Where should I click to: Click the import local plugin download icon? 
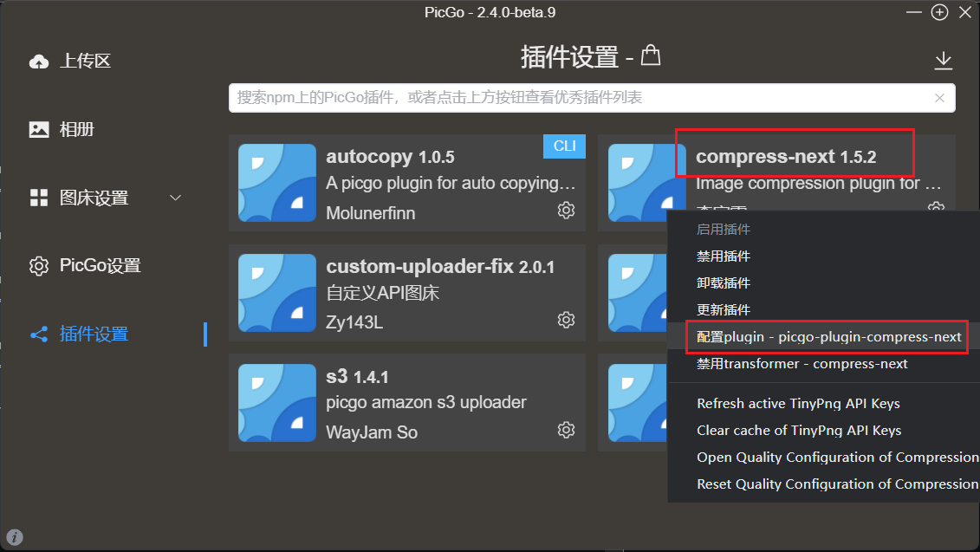943,61
